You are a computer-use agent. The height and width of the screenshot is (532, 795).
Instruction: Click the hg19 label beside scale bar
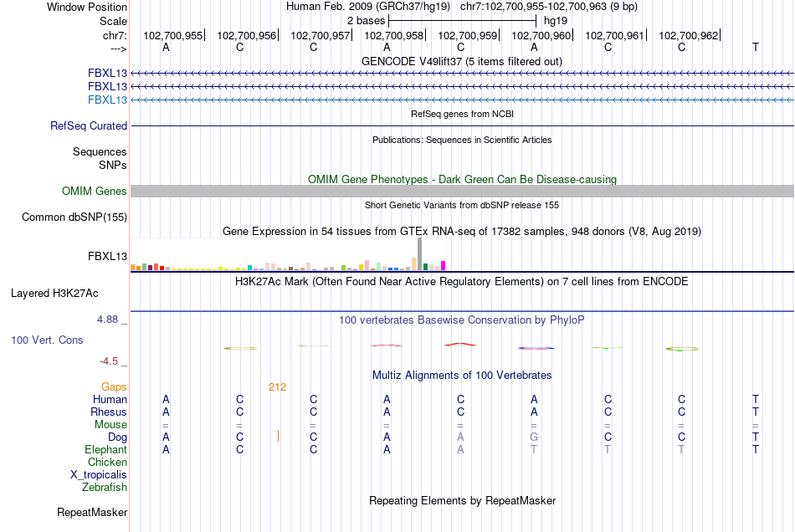[556, 21]
